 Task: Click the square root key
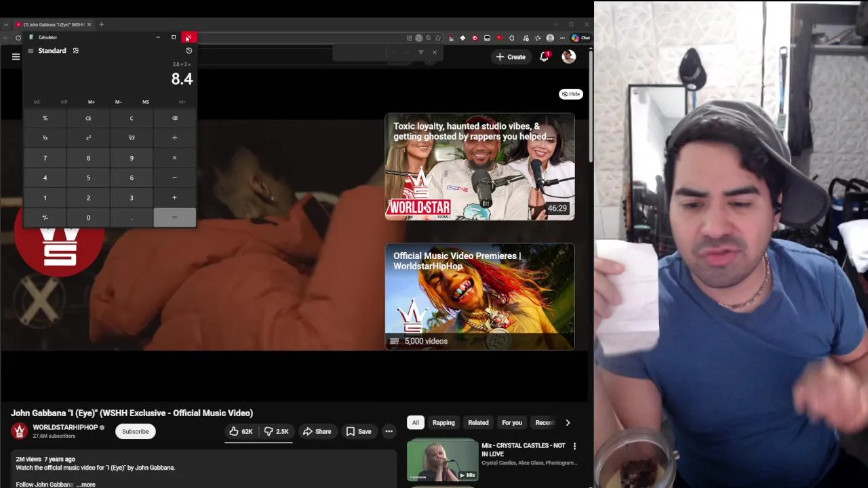pyautogui.click(x=132, y=138)
